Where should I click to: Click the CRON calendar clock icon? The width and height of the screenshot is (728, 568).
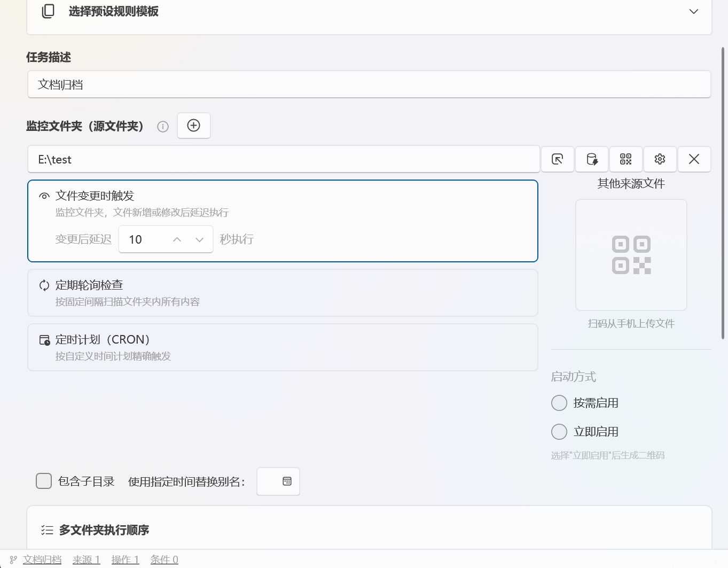[x=45, y=340]
